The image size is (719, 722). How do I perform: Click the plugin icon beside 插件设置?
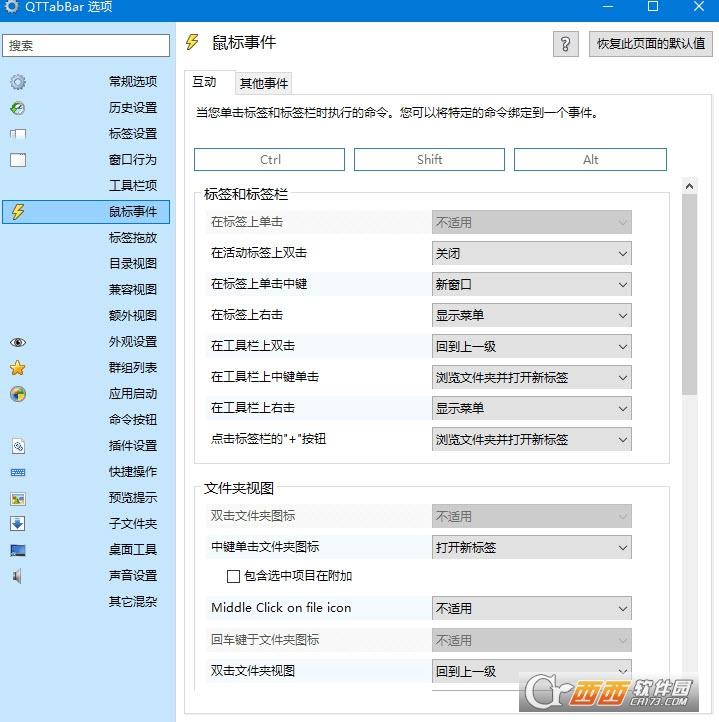click(x=18, y=446)
